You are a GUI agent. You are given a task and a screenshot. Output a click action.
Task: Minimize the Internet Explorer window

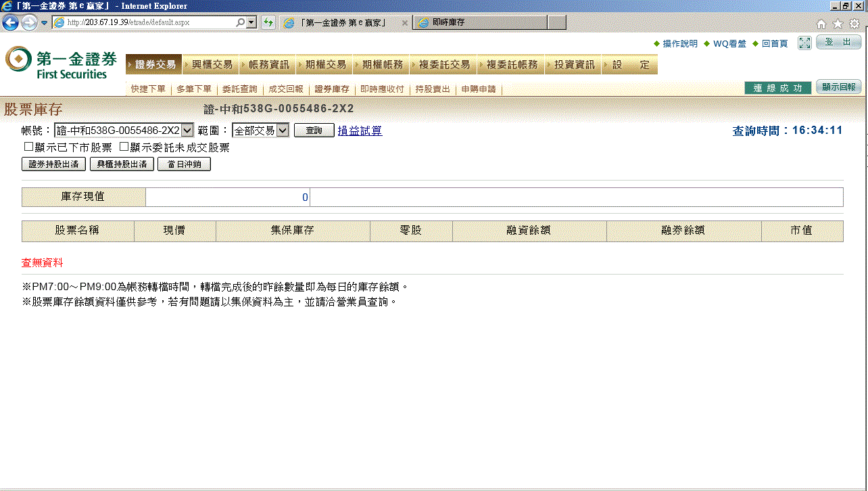(x=834, y=5)
